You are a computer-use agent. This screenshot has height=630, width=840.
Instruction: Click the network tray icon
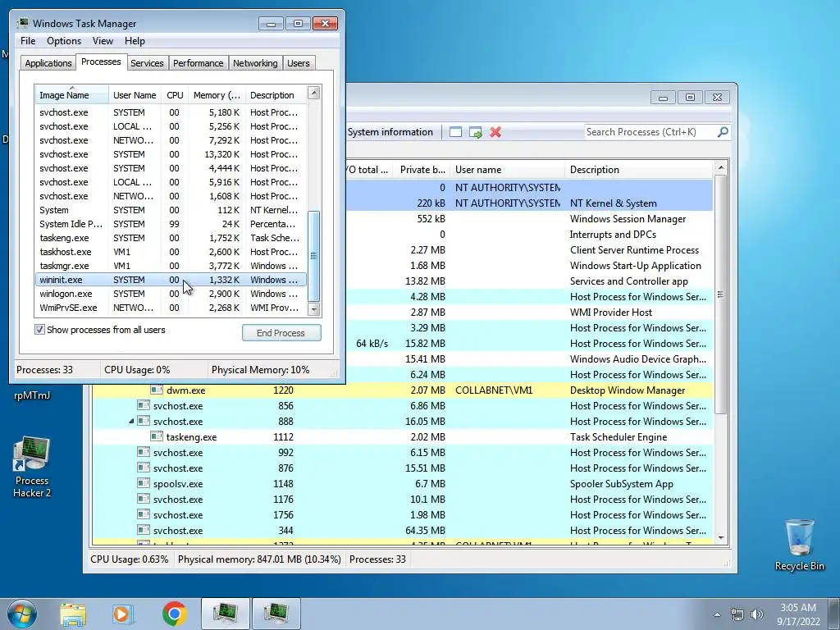point(737,614)
